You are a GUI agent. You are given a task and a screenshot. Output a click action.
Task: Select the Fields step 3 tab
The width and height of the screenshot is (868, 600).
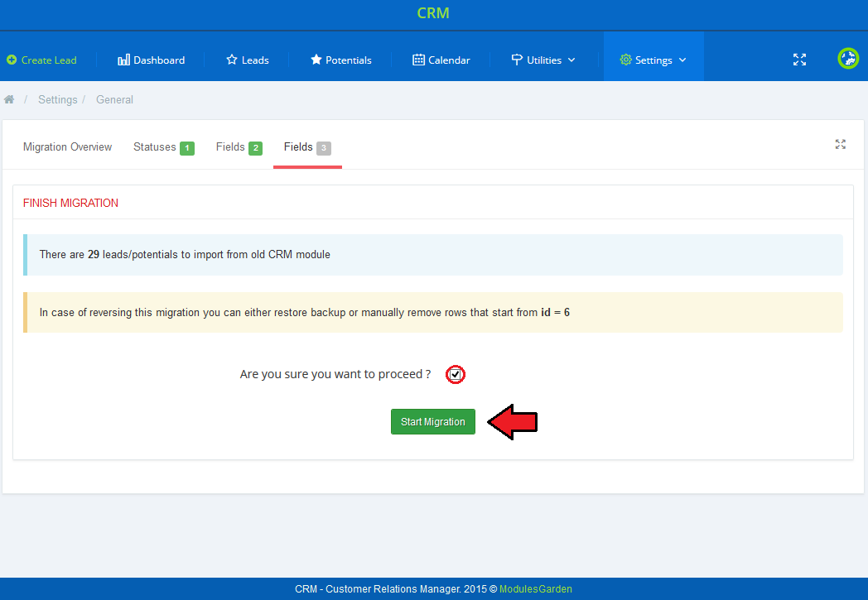[307, 147]
